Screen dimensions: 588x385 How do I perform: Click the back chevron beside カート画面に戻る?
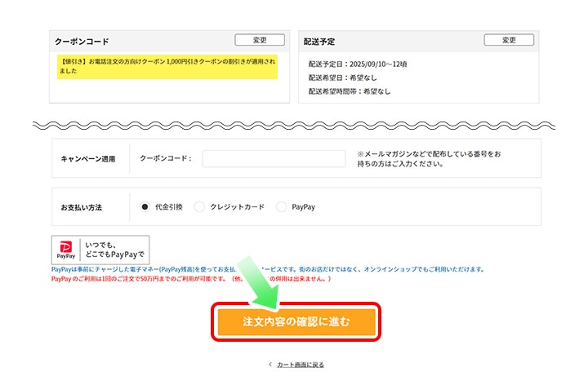pyautogui.click(x=270, y=365)
